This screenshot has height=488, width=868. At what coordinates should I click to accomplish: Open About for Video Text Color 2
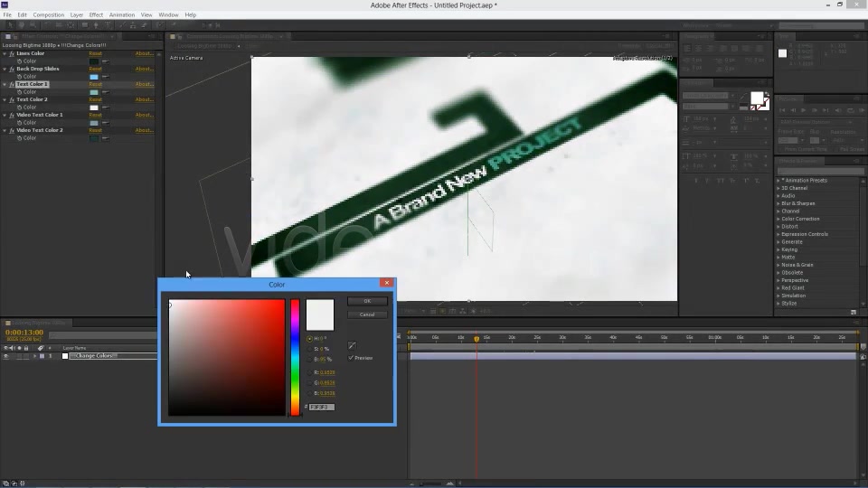tap(144, 130)
